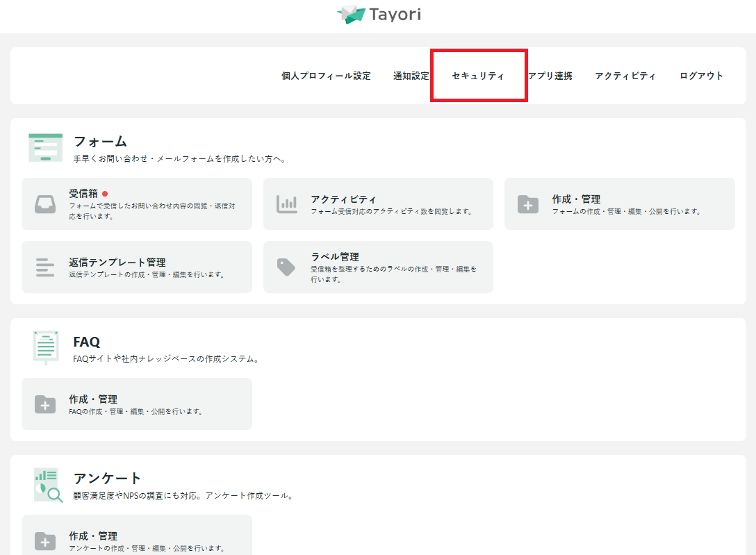Screen dimensions: 756x555
Task: Open フォームの作成・管理 card
Action: (620, 204)
